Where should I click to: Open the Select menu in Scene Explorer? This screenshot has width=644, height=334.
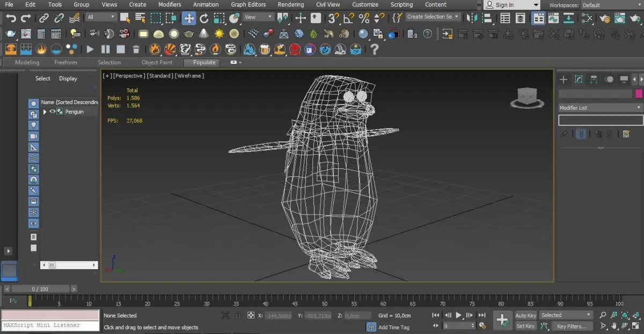coord(43,79)
